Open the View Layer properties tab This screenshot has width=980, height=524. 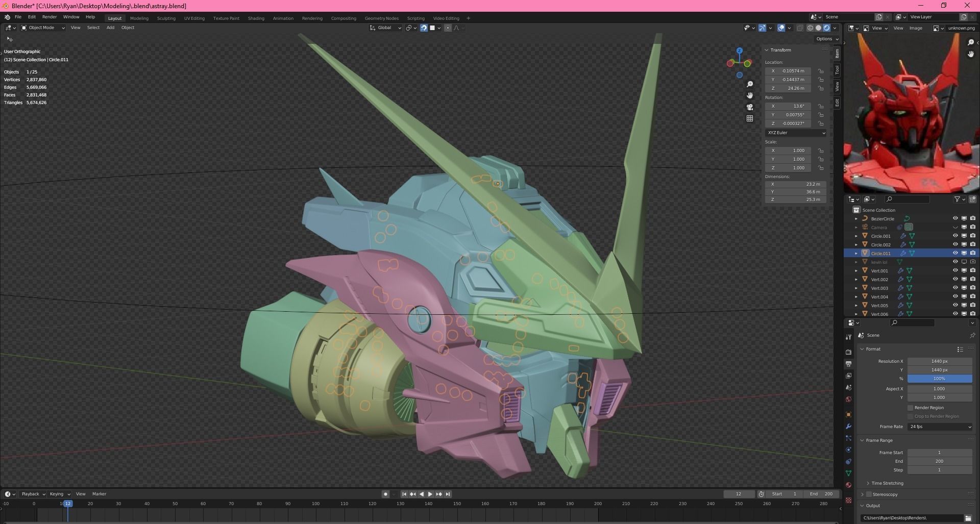[848, 376]
